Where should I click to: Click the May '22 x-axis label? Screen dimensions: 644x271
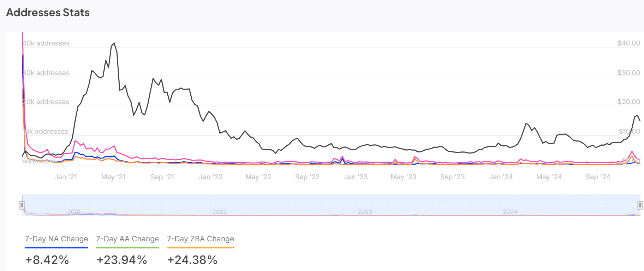pyautogui.click(x=258, y=177)
